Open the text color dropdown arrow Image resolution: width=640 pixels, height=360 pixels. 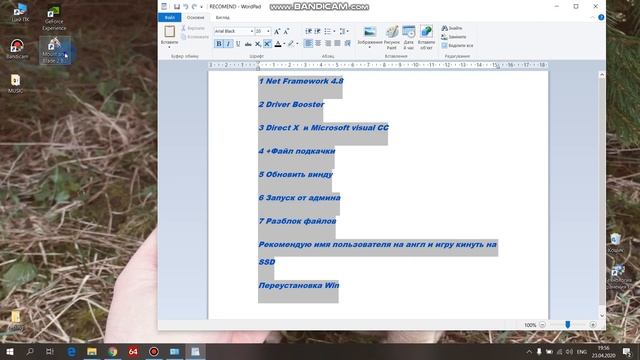click(x=284, y=44)
